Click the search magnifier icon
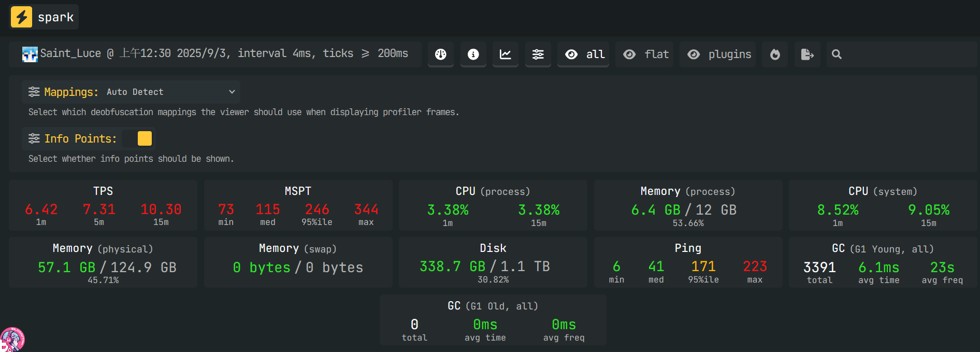Viewport: 980px width, 352px height. tap(837, 54)
